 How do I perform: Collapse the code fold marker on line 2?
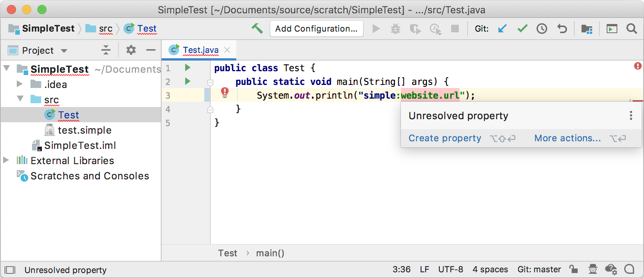point(210,82)
